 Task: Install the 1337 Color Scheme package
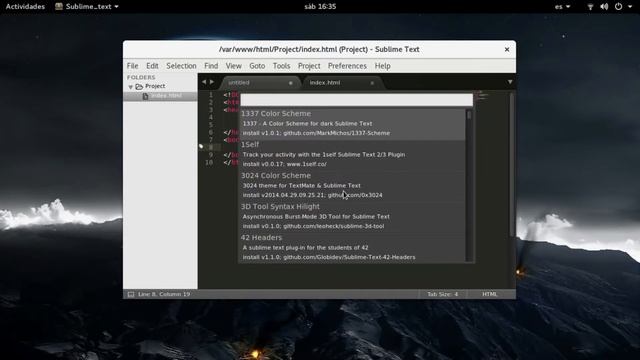point(352,123)
